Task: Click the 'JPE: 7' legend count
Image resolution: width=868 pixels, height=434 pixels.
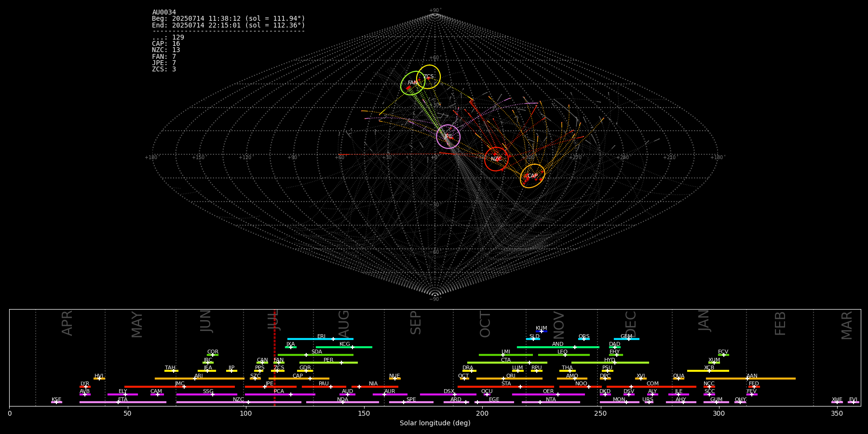Action: 164,63
